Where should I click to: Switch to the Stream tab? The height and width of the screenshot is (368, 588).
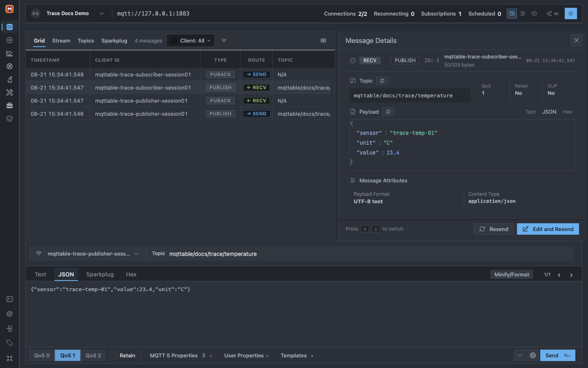click(61, 40)
